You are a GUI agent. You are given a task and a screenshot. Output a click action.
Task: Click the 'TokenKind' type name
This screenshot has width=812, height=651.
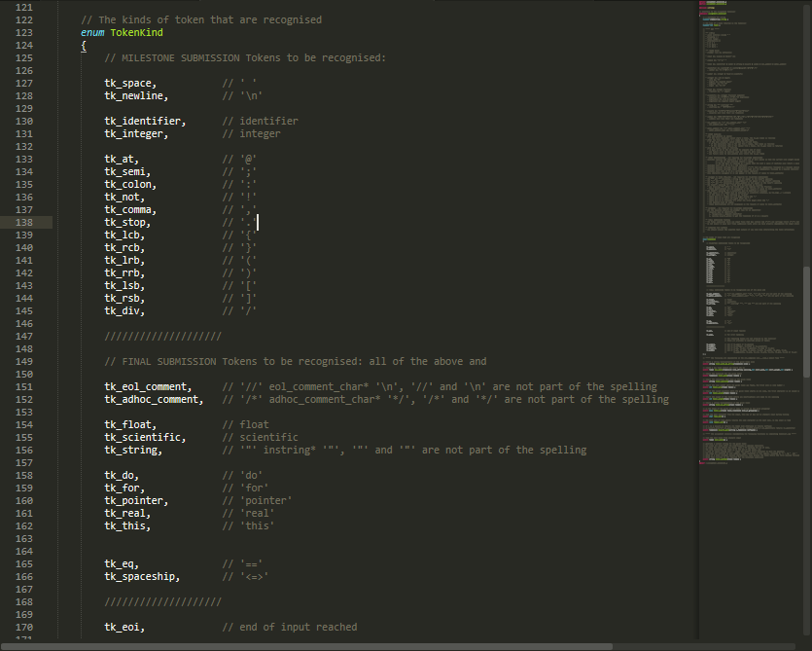click(x=137, y=33)
